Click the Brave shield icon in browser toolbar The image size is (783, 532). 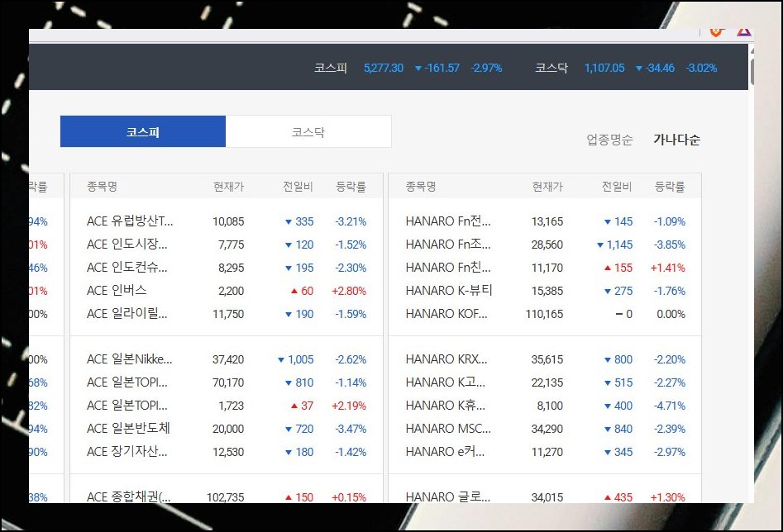pyautogui.click(x=716, y=32)
